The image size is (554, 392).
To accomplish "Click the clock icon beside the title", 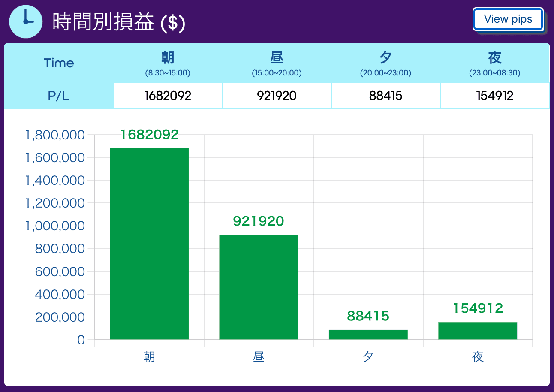I will coord(26,21).
